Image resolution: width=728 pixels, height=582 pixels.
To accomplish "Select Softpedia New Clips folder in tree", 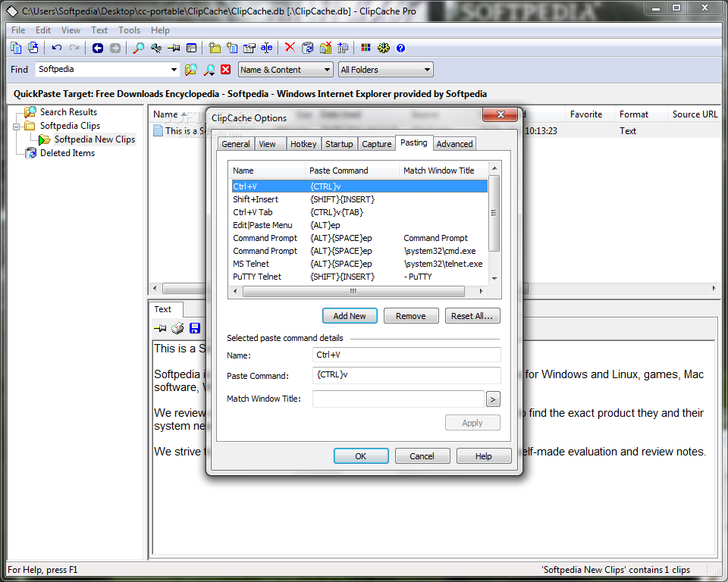I will click(x=94, y=139).
